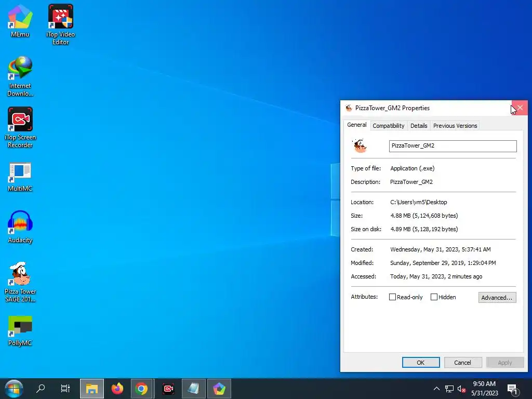Screen dimensions: 532x399
Task: Open iTop Screen Recorder taskbar icon
Action: click(x=168, y=389)
